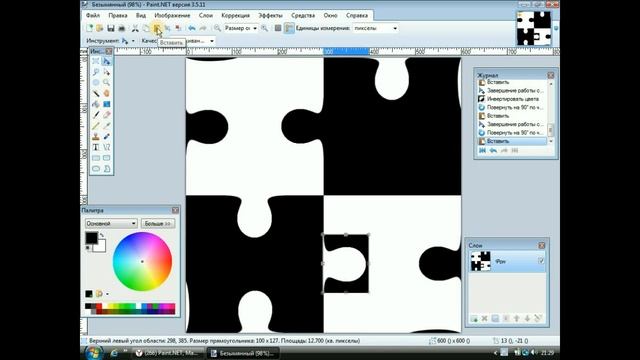The image size is (640, 360).
Task: Click the Open file toolbar icon
Action: tap(100, 28)
